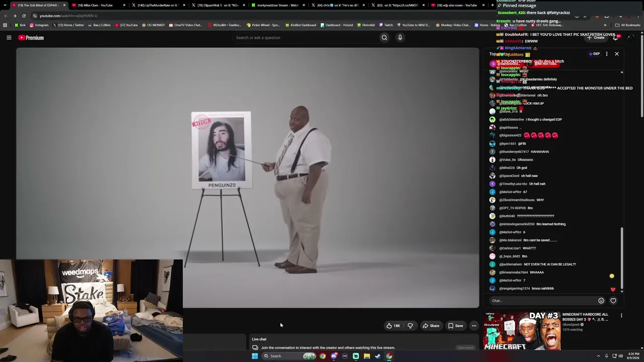Go back with the browser back arrow
Screen dimensions: 644x362
6,16
